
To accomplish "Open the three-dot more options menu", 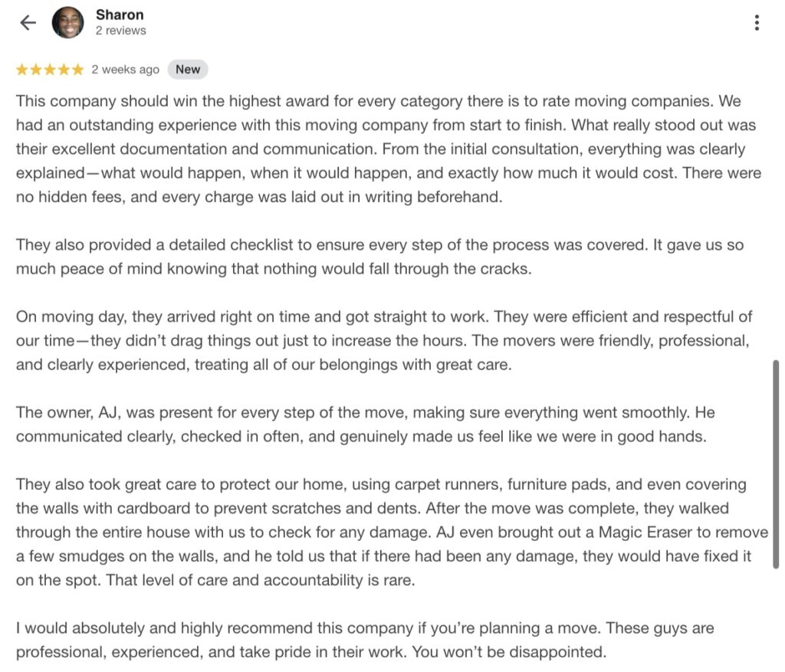I will pos(757,22).
